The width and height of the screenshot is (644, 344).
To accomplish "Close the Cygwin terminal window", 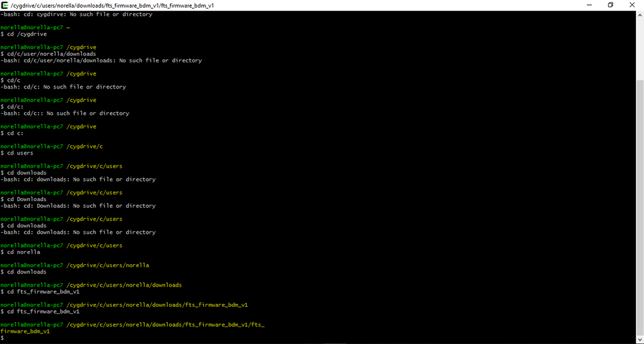I will [x=633, y=5].
